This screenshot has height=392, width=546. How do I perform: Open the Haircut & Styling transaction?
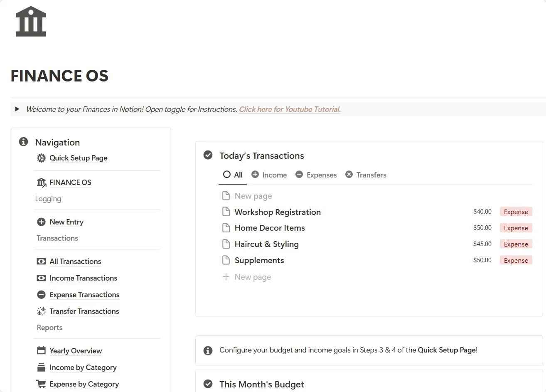coord(266,244)
